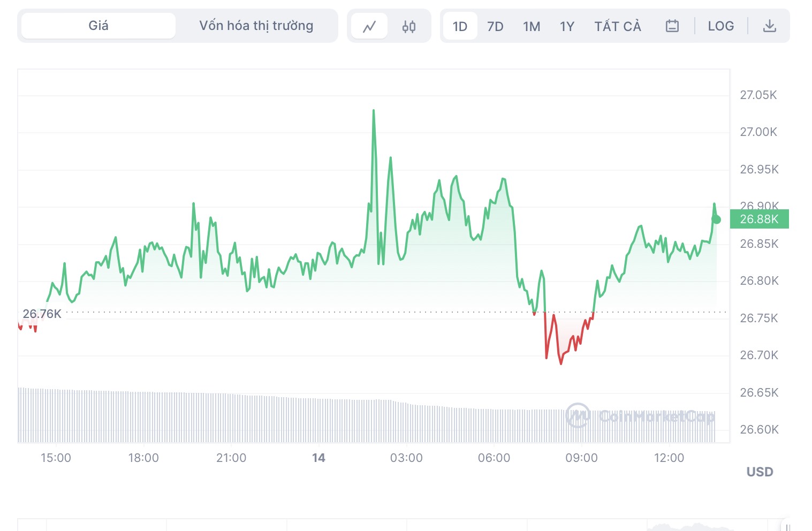Click the 26.76K opening price label
812x531 pixels.
(42, 314)
